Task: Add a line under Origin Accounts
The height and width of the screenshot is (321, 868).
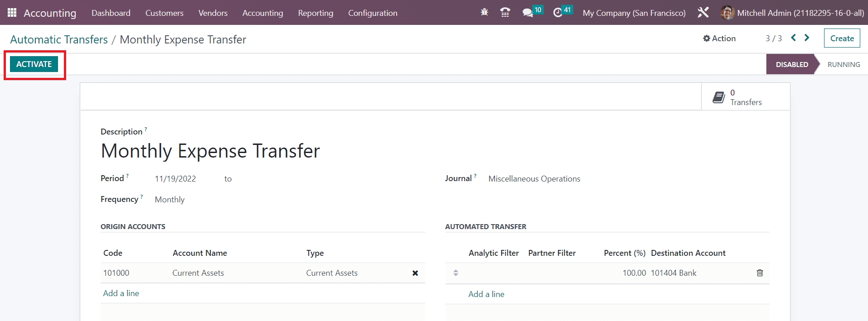Action: (121, 293)
